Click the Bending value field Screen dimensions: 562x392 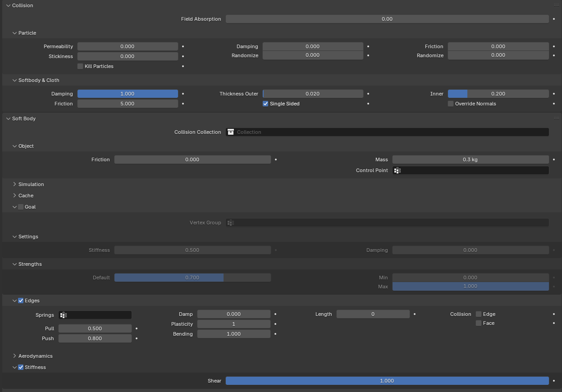pyautogui.click(x=234, y=334)
